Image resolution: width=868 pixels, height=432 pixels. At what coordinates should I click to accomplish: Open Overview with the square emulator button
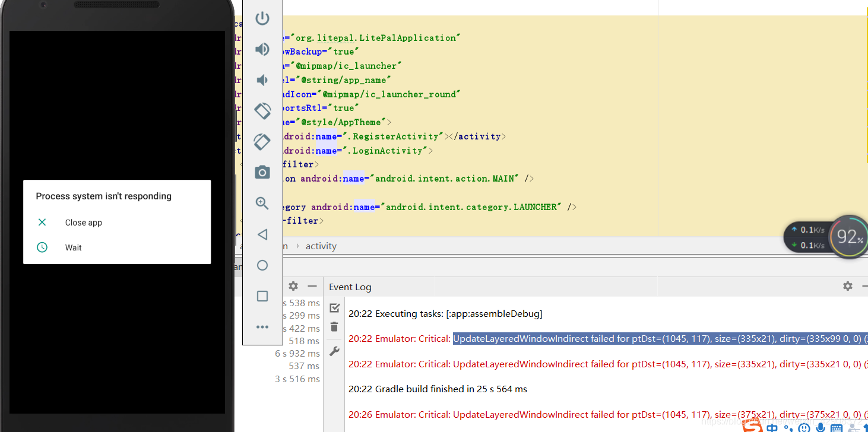[262, 296]
